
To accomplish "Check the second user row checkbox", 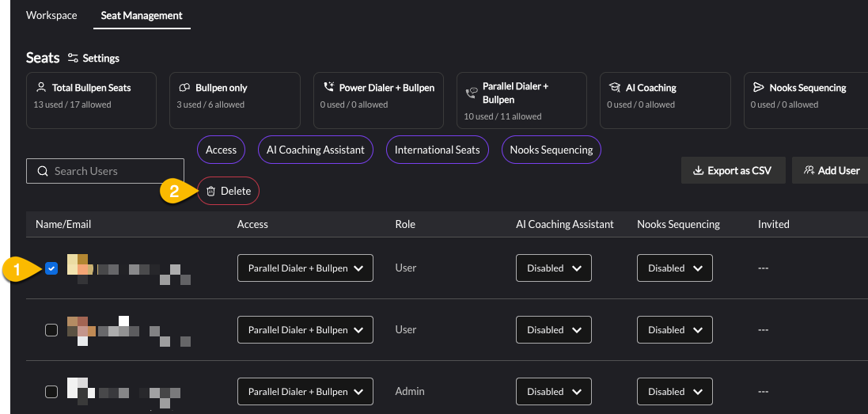I will [51, 330].
